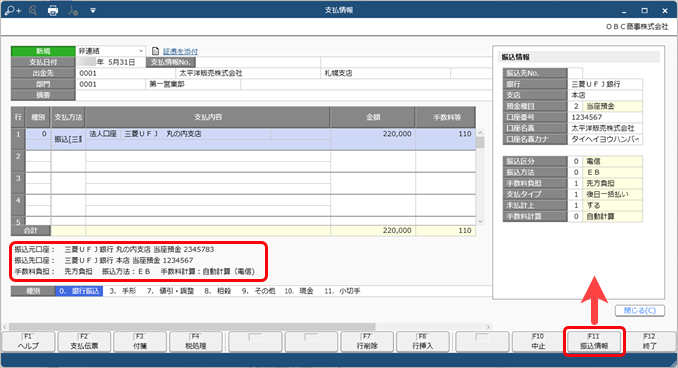This screenshot has width=678, height=368.
Task: Click the 口座名義カナ field
Action: click(x=605, y=139)
